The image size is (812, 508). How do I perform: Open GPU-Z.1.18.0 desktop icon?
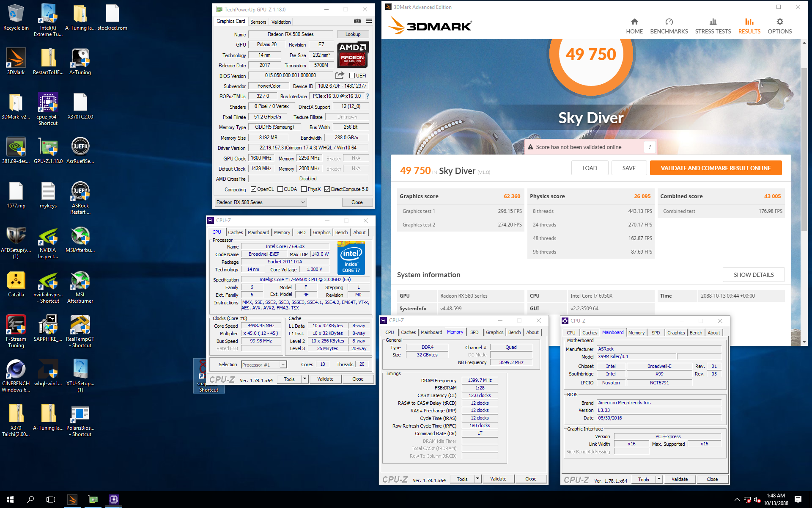[48, 150]
